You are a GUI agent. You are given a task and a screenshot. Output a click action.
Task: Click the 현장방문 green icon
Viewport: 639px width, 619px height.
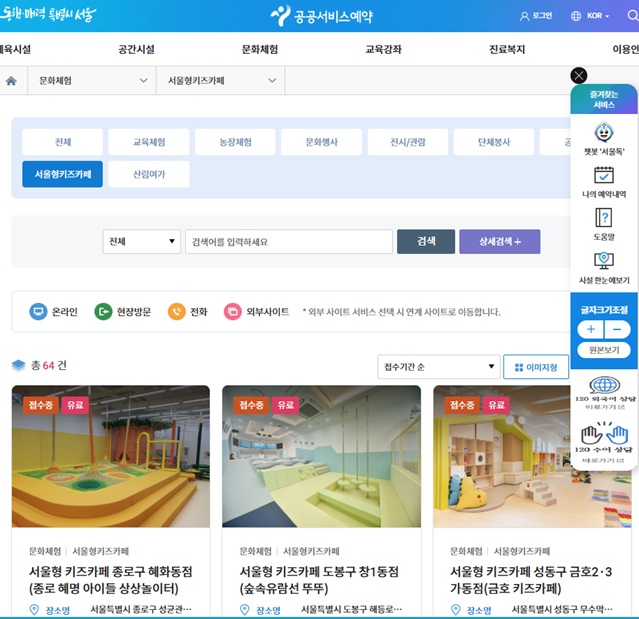103,312
